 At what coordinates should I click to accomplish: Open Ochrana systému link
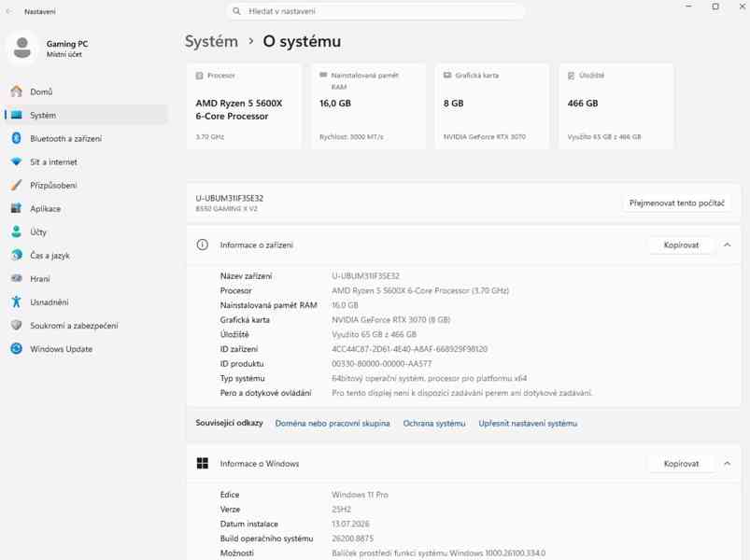[x=433, y=424]
